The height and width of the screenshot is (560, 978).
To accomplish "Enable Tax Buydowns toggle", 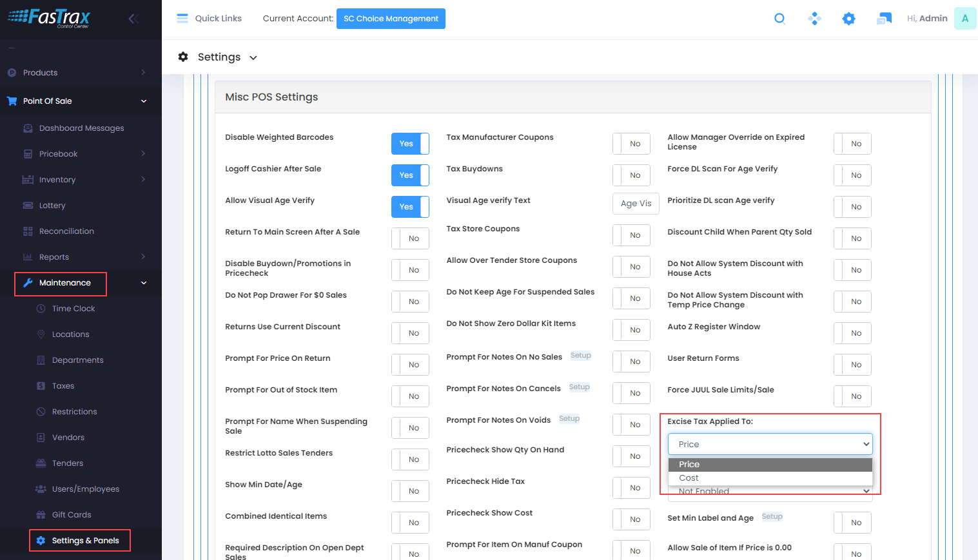I will 631,175.
